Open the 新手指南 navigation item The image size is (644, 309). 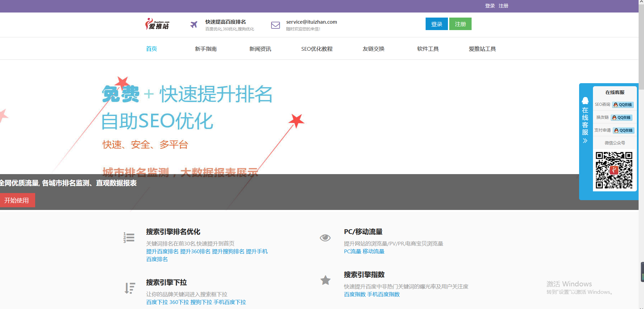click(206, 49)
